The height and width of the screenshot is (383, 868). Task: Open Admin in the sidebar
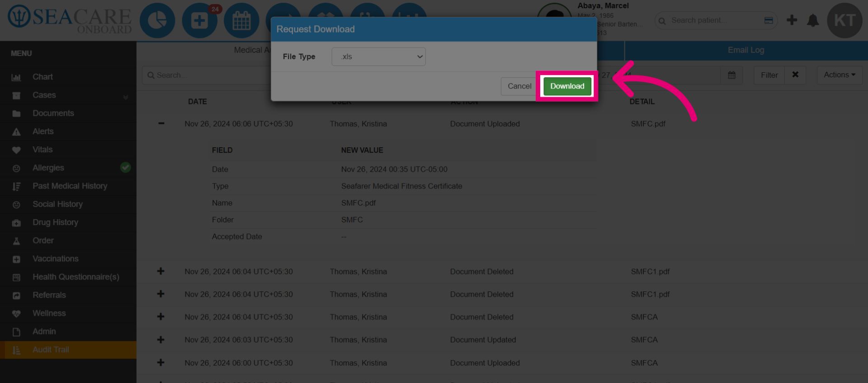click(x=44, y=332)
